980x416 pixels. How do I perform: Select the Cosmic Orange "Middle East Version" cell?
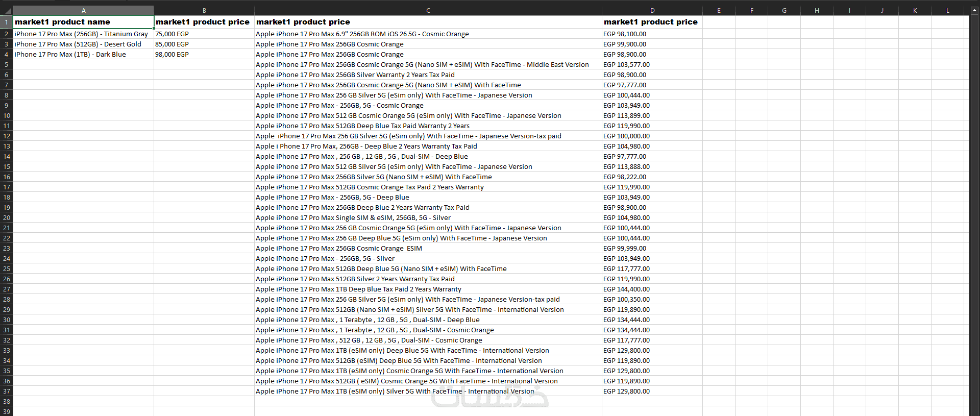[428, 64]
